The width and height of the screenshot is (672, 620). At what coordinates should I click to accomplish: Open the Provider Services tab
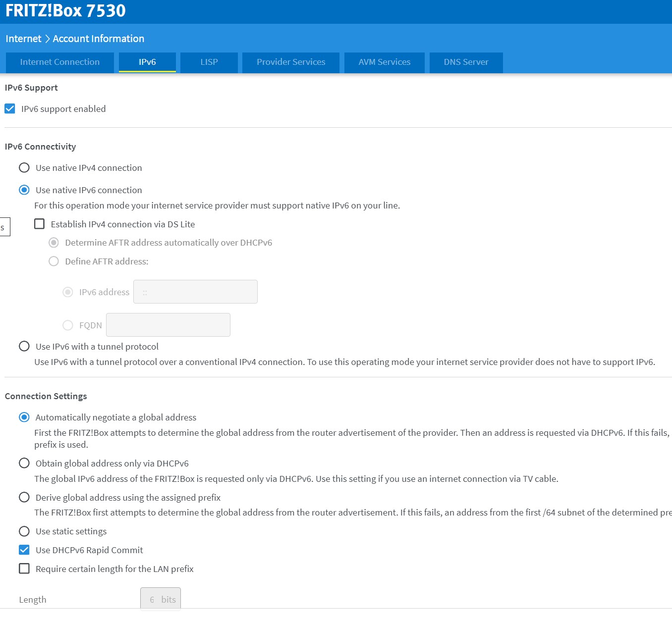coord(291,62)
